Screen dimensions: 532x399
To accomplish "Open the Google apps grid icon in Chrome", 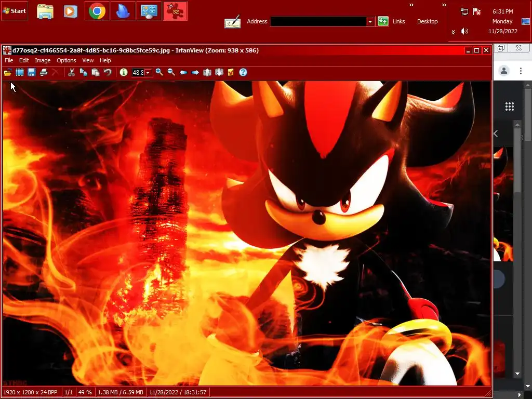I will (x=509, y=107).
